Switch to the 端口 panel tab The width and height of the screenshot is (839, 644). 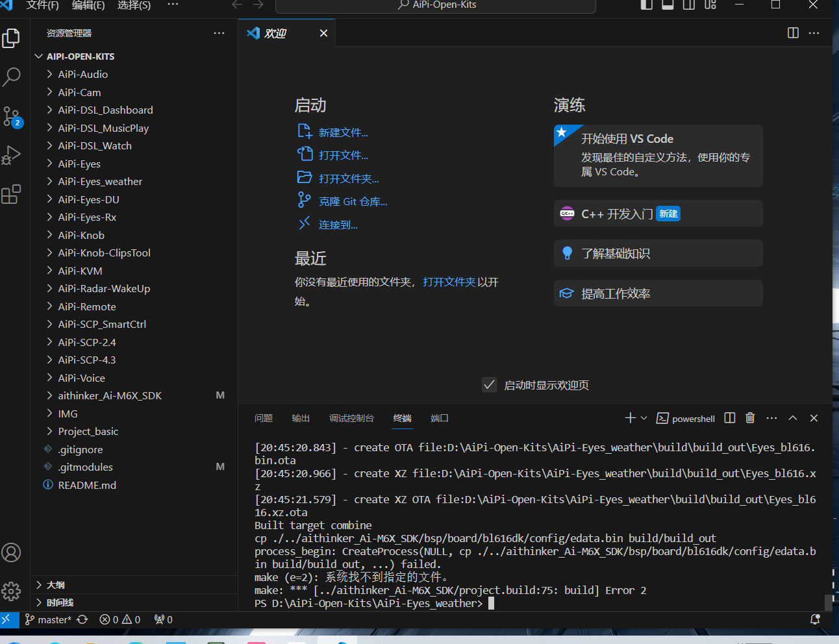point(440,418)
